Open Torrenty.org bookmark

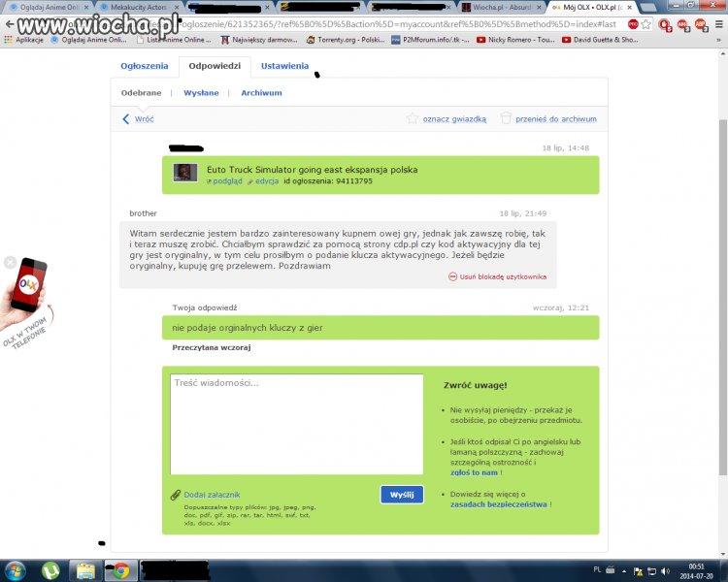(346, 40)
